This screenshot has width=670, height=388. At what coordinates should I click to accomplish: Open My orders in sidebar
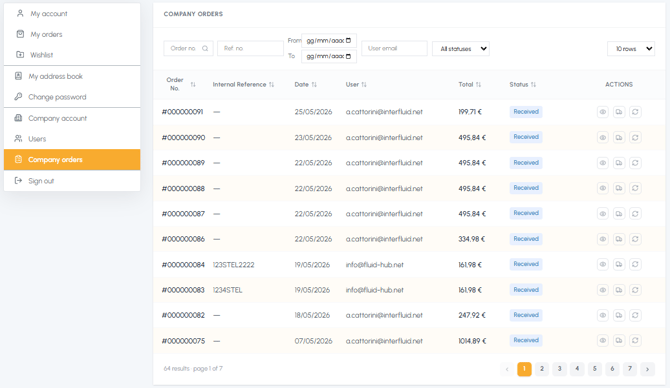pyautogui.click(x=72, y=34)
